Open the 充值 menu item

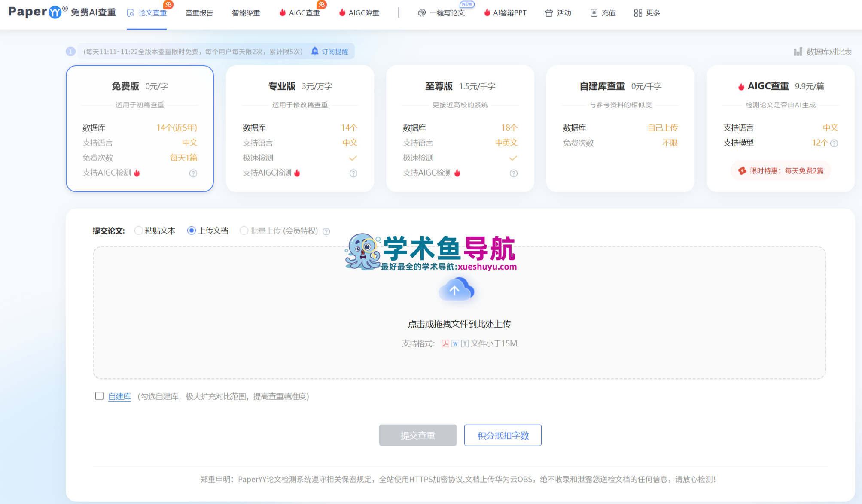pyautogui.click(x=603, y=13)
